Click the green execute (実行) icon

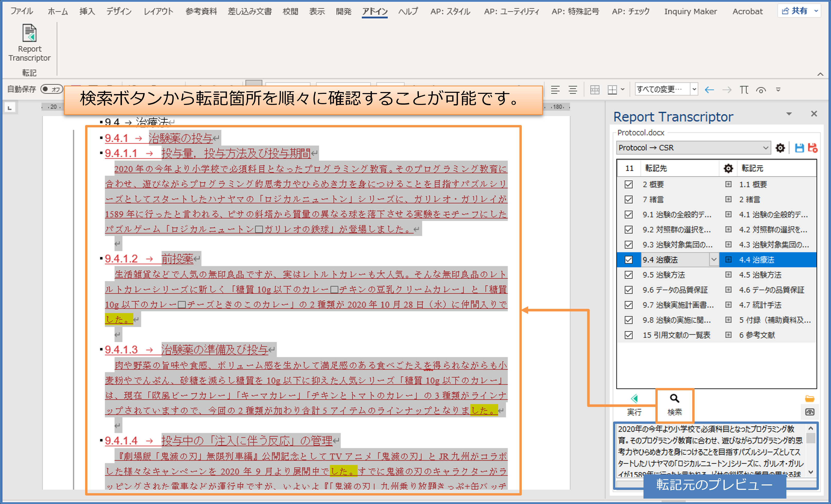(634, 399)
